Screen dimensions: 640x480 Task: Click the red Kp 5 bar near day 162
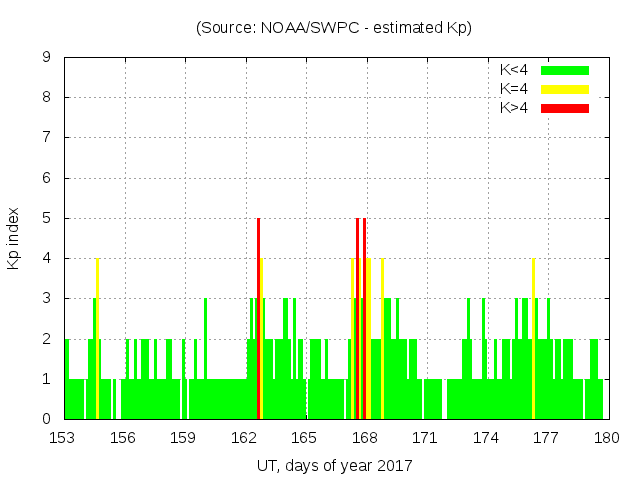tap(258, 320)
